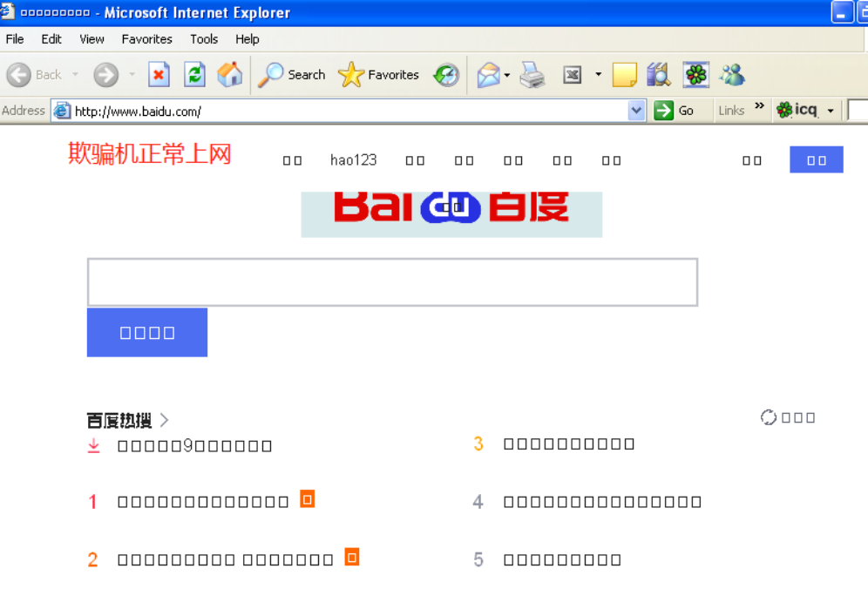Click the refresh circle icon beside hot search
The image size is (868, 589).
769,416
